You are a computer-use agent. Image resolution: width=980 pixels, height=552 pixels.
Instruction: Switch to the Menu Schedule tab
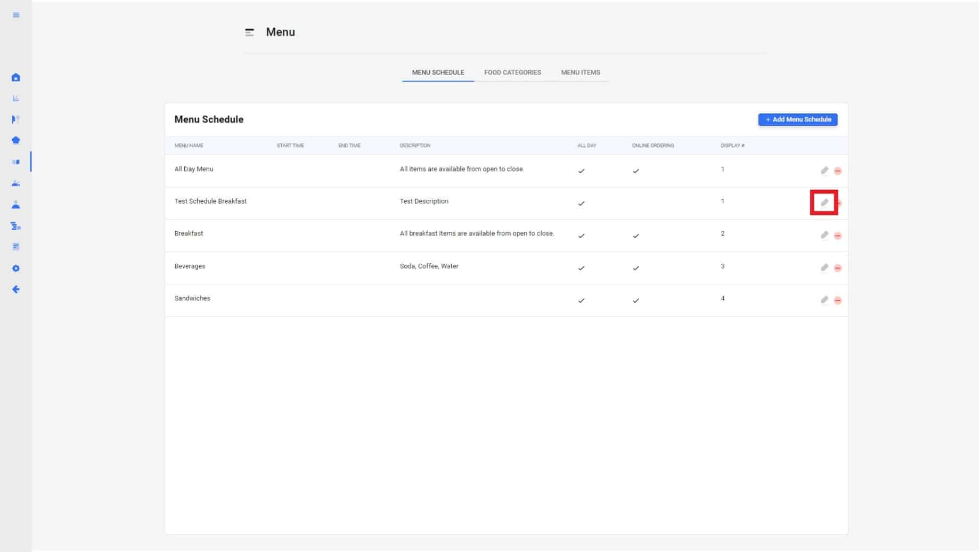point(438,72)
